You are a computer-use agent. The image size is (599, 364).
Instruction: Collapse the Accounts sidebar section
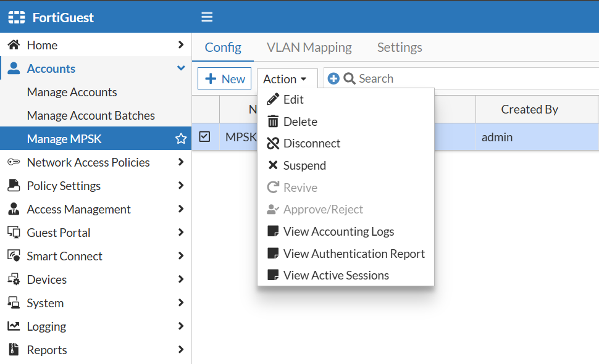click(x=181, y=68)
